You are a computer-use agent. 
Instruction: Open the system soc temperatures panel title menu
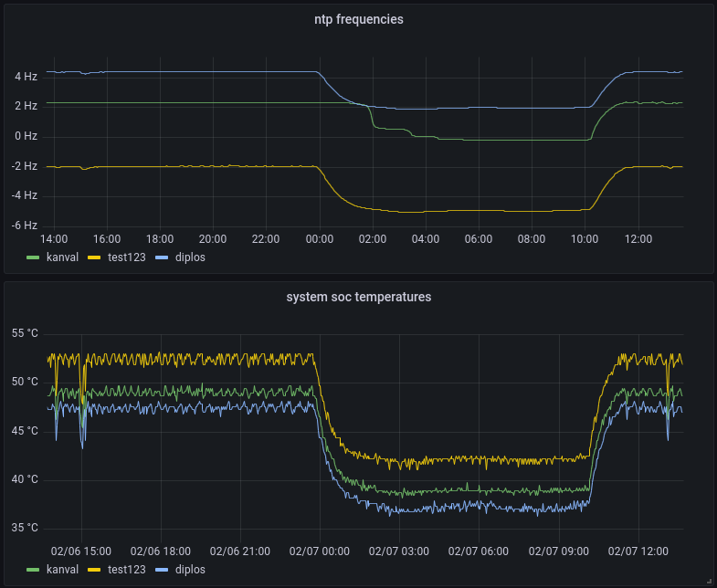click(x=358, y=297)
